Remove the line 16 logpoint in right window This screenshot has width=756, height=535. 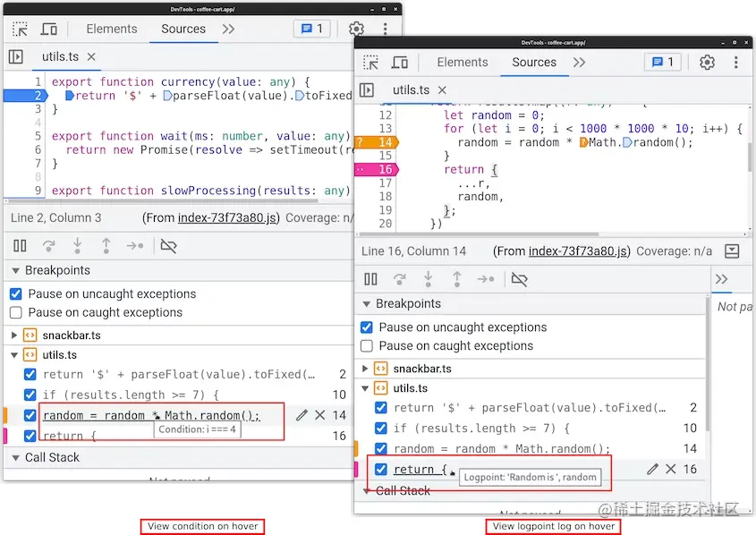click(671, 469)
